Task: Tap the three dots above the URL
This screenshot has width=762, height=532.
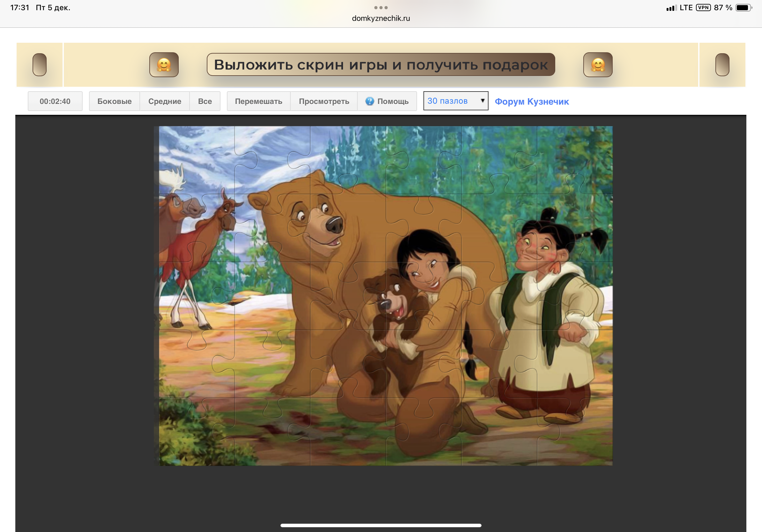Action: point(381,7)
